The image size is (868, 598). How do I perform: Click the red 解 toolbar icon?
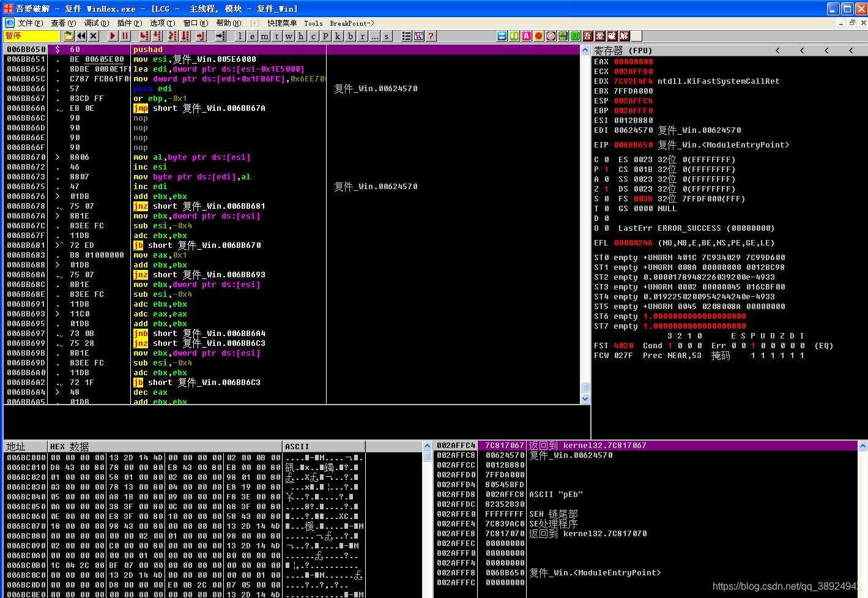625,36
